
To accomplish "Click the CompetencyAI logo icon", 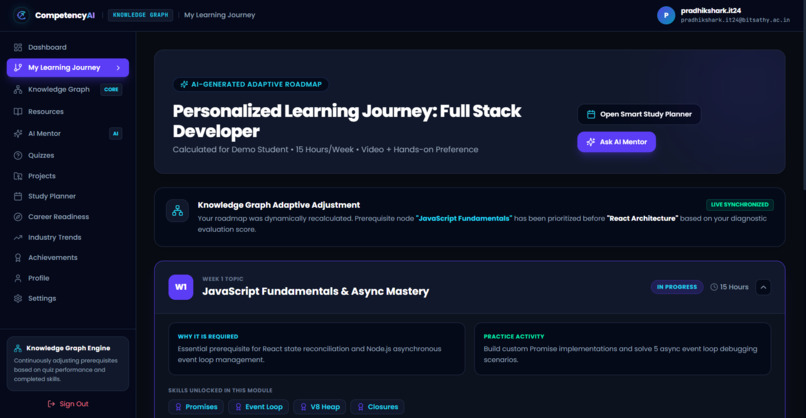I will (21, 15).
